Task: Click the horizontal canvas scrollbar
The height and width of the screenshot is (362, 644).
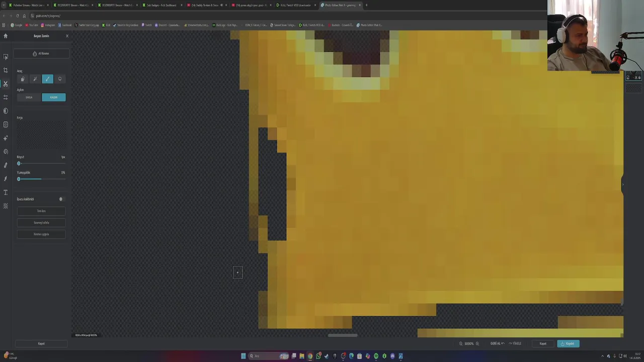Action: click(x=343, y=335)
